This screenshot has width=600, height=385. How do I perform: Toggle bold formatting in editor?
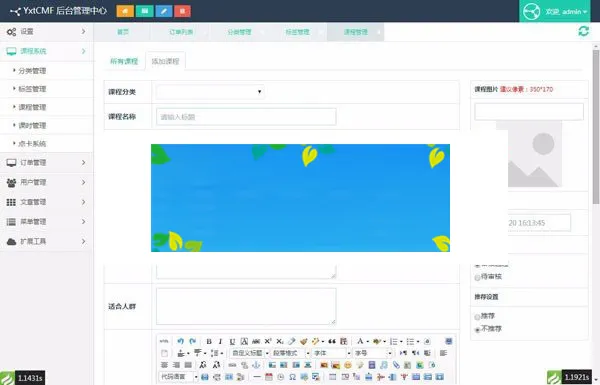pos(209,341)
